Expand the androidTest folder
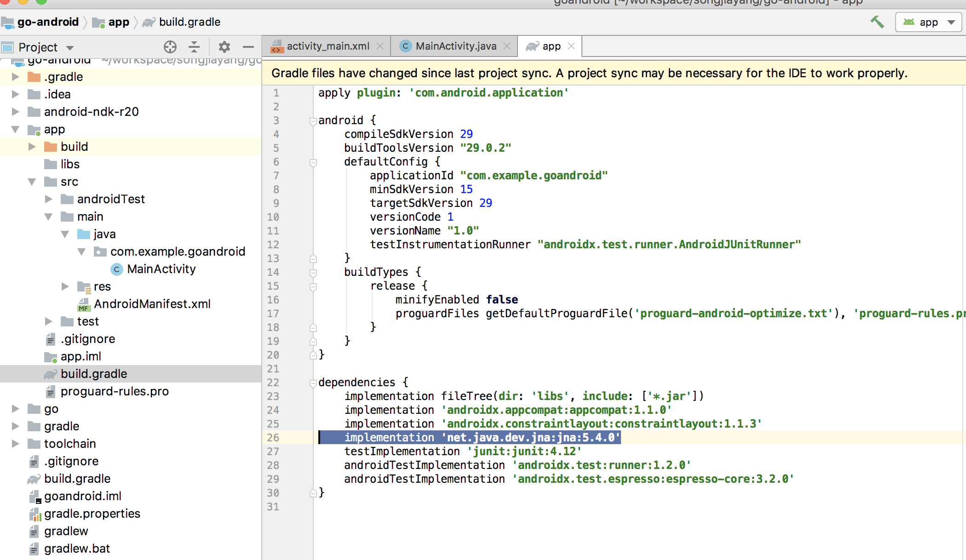This screenshot has height=560, width=966. [x=49, y=199]
